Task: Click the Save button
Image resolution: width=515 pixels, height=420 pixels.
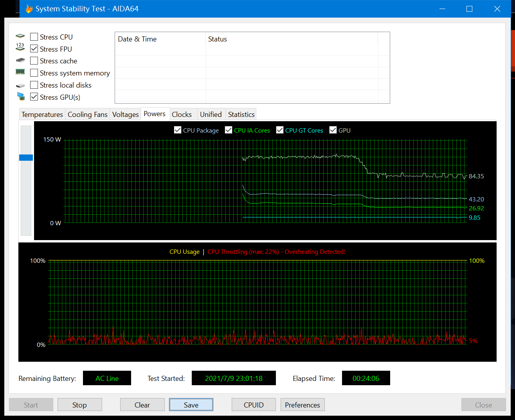Action: click(191, 405)
